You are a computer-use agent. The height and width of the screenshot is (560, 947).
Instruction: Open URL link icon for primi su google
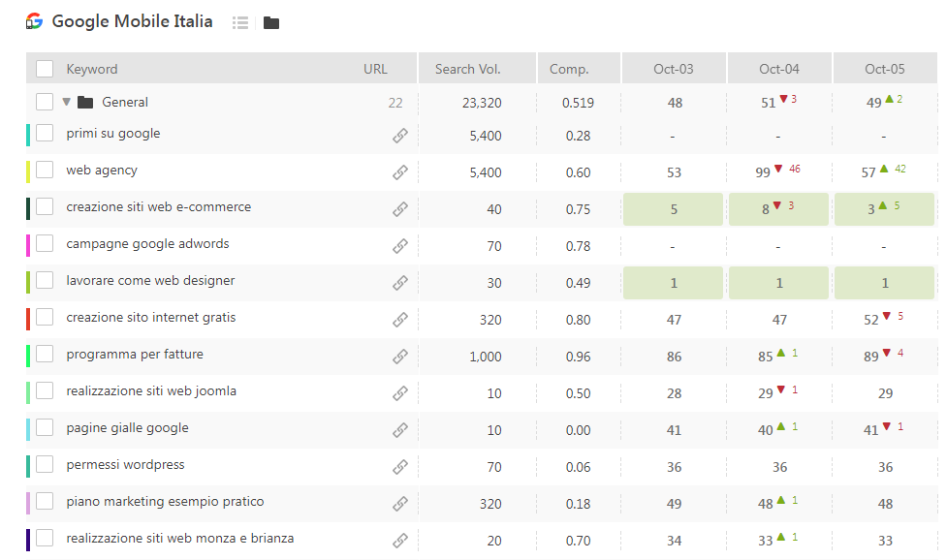(x=399, y=136)
